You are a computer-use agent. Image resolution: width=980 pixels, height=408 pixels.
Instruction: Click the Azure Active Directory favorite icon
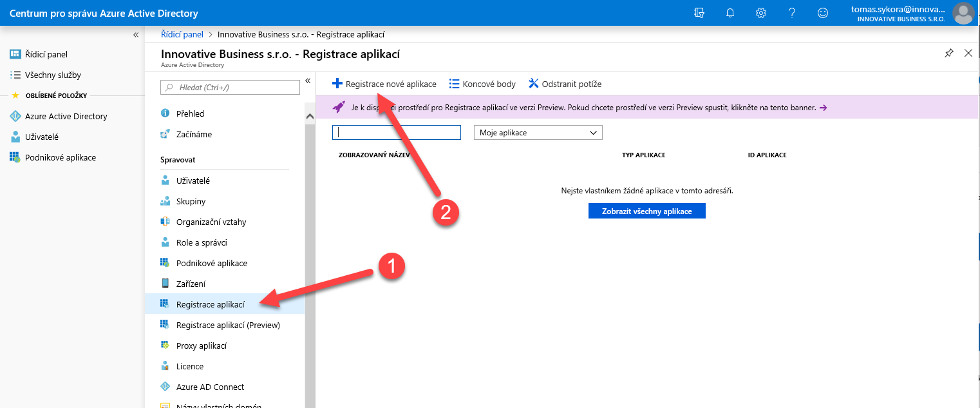[x=15, y=116]
